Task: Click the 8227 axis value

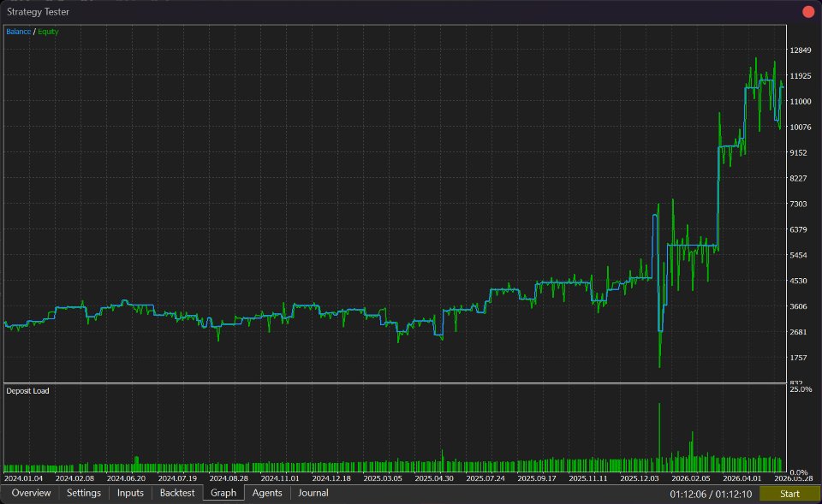Action: (x=798, y=179)
